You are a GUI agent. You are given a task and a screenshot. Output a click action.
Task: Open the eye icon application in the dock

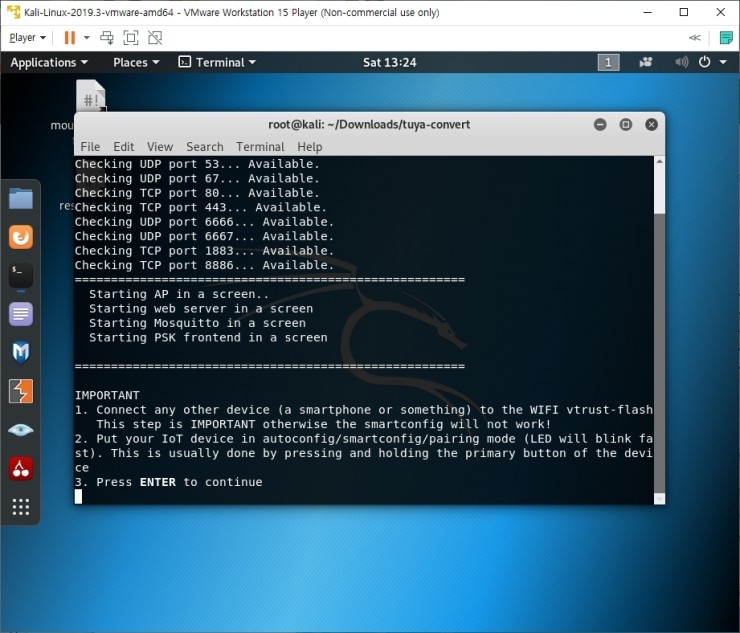pos(21,430)
